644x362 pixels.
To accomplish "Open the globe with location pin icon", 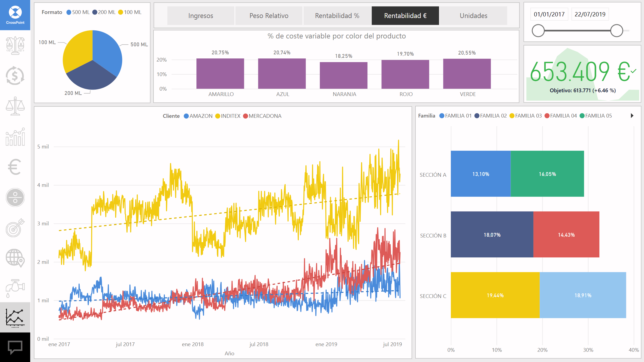I will (15, 258).
